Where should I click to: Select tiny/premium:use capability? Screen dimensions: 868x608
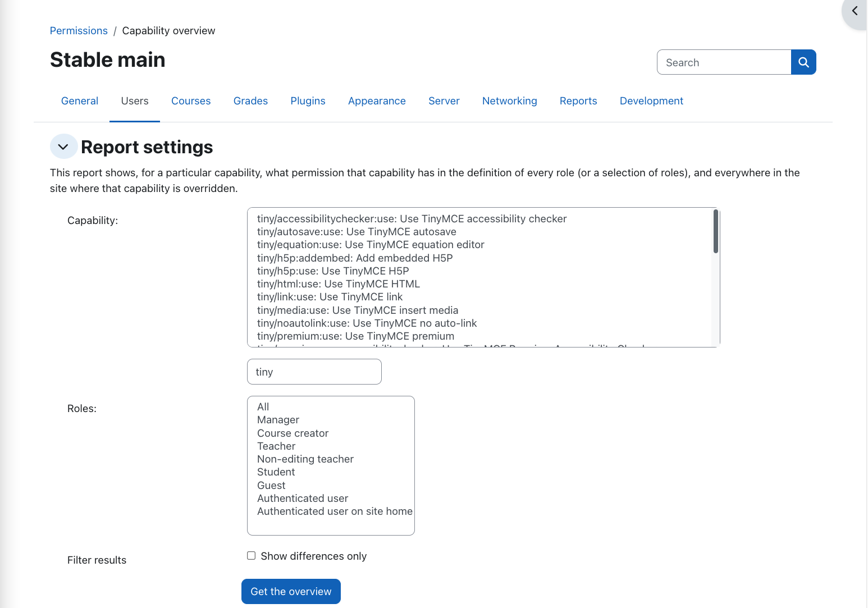tap(355, 336)
